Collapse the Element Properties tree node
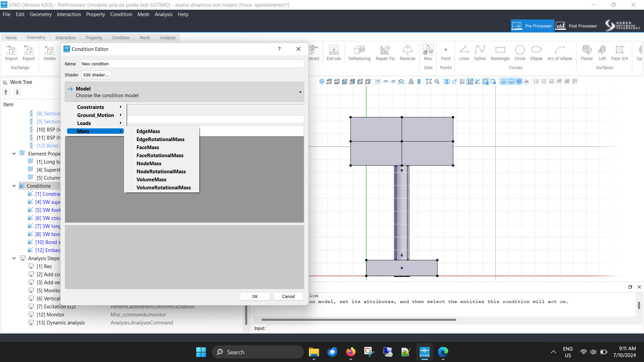Viewport: 644px width, 362px height. (x=14, y=154)
